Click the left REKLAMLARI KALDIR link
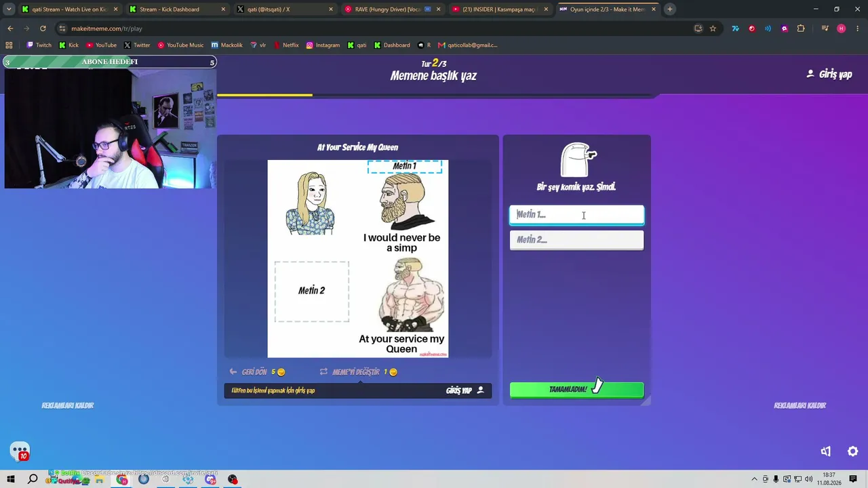Screen dimensions: 868x488 point(68,405)
